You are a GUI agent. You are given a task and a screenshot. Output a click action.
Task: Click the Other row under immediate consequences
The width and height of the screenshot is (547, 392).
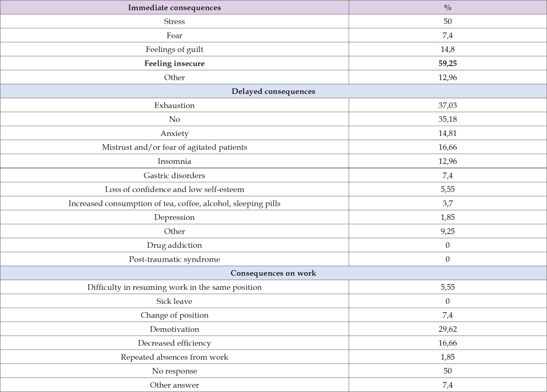click(x=174, y=77)
